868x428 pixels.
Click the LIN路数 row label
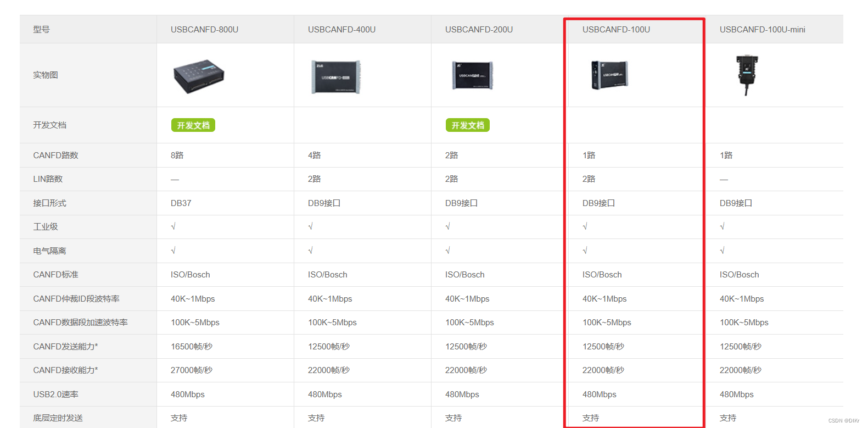[48, 179]
